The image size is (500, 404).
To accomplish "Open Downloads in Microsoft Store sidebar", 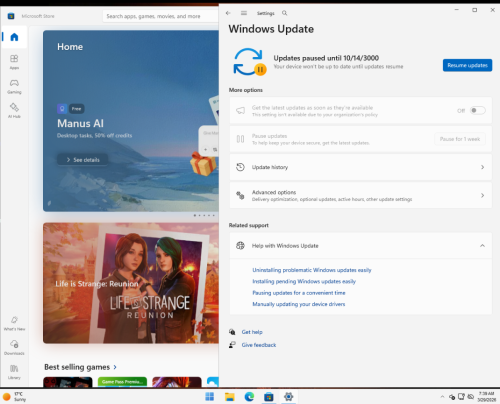I will (x=14, y=347).
